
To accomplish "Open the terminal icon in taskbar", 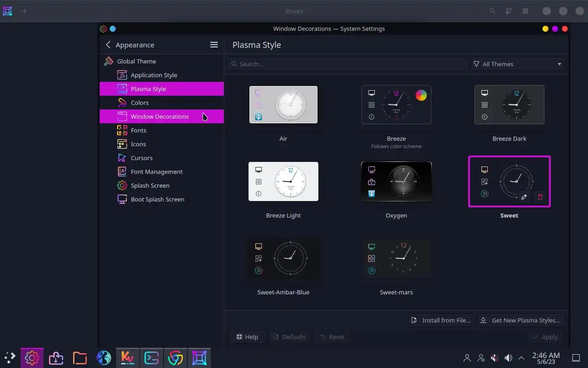I will [152, 358].
